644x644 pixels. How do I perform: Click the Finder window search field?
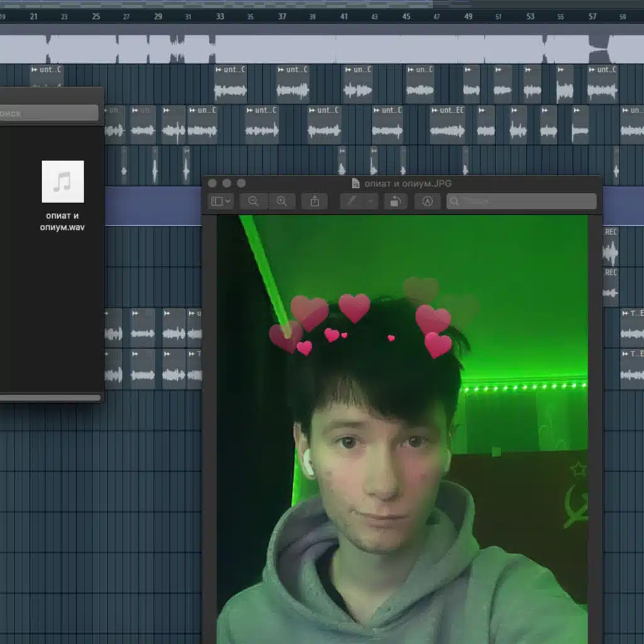click(x=49, y=113)
